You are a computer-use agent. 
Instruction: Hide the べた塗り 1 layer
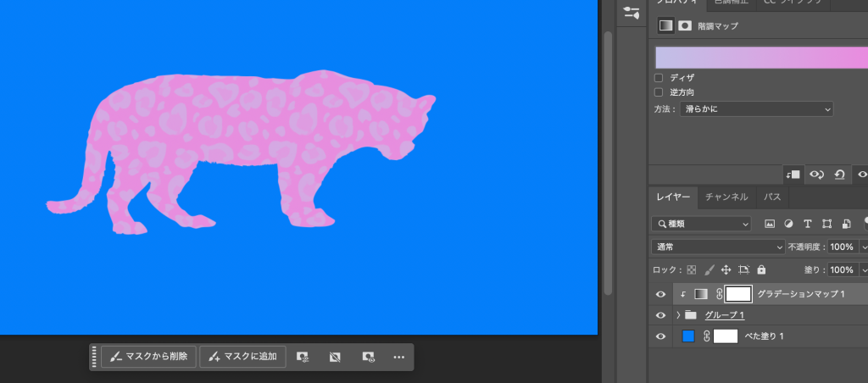[x=660, y=336]
